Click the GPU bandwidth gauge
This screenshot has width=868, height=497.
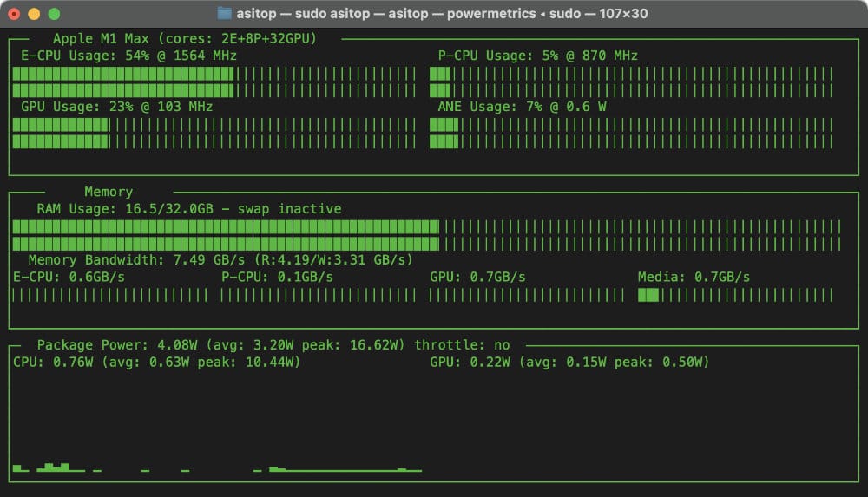click(527, 296)
